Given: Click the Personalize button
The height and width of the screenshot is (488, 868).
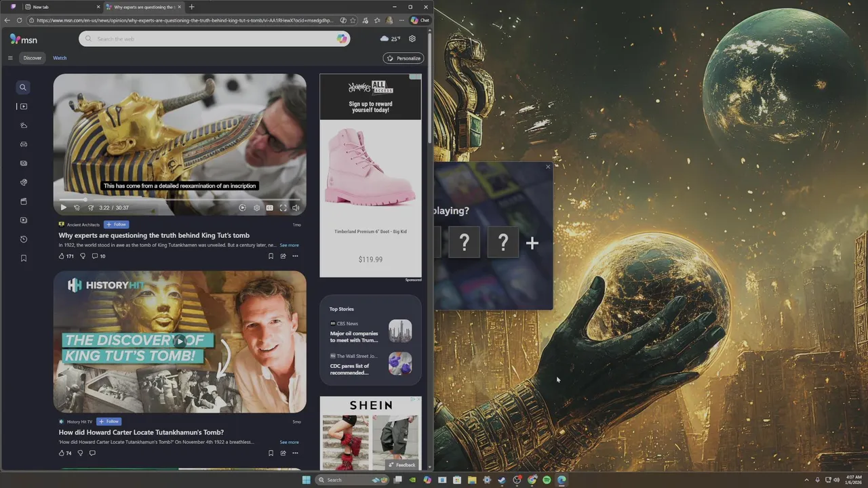Looking at the screenshot, I should pyautogui.click(x=403, y=58).
